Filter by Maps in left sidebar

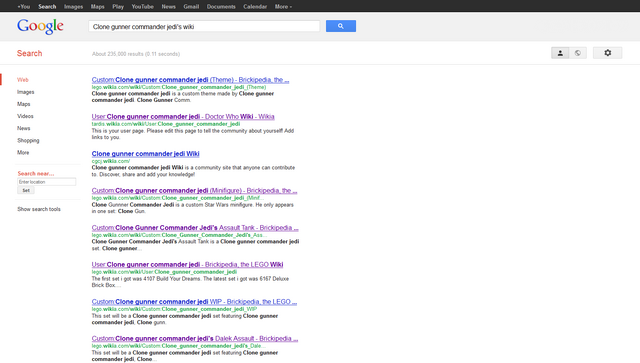click(24, 104)
